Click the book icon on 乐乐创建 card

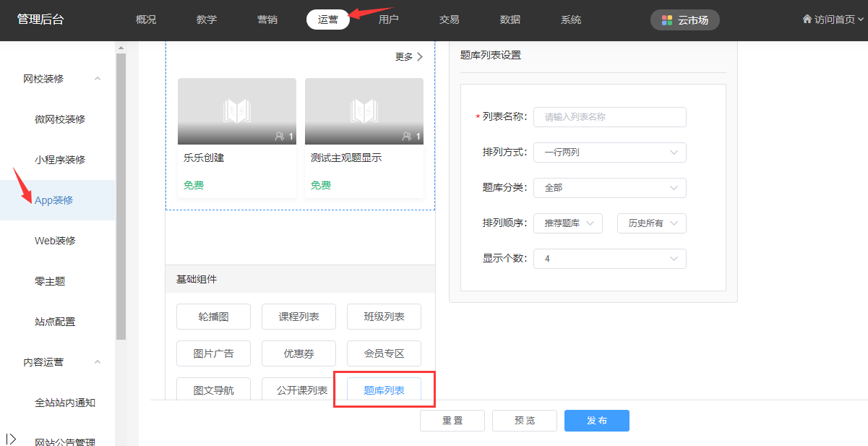click(x=236, y=111)
